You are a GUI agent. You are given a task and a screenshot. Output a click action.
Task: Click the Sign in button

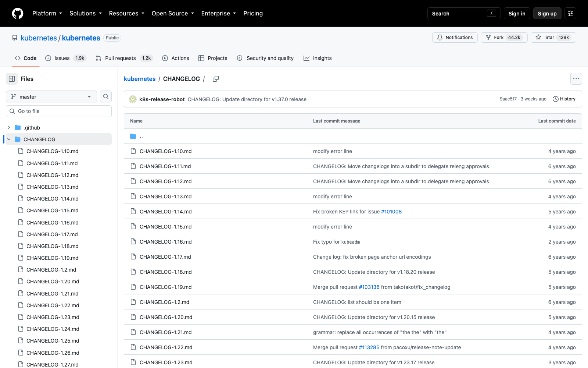[517, 13]
